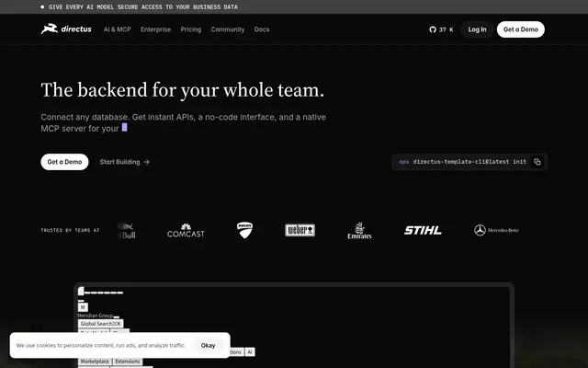
Task: Click the top announcement banner text
Action: 143,6
